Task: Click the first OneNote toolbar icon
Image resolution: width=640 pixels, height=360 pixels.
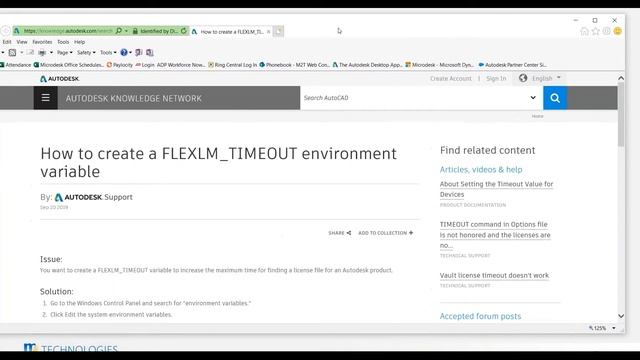Action: [139, 53]
